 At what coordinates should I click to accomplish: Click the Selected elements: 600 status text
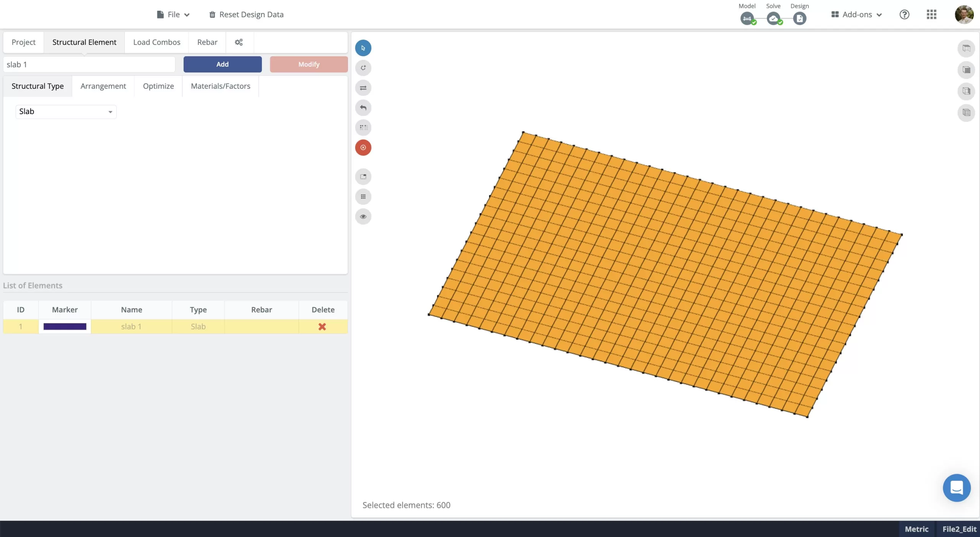[x=406, y=505]
